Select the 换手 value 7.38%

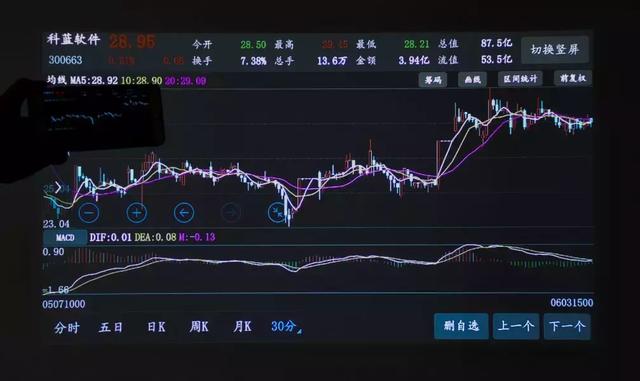click(253, 61)
